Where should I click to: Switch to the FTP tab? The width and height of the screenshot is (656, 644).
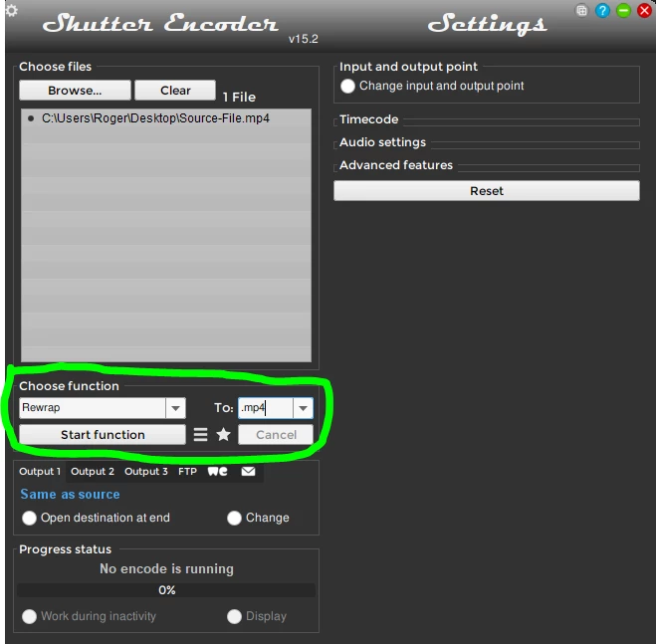(187, 472)
